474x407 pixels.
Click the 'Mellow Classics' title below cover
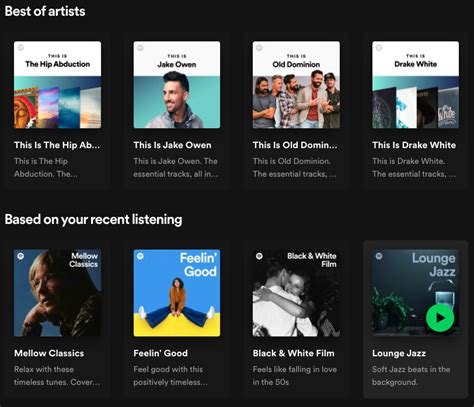coord(49,353)
